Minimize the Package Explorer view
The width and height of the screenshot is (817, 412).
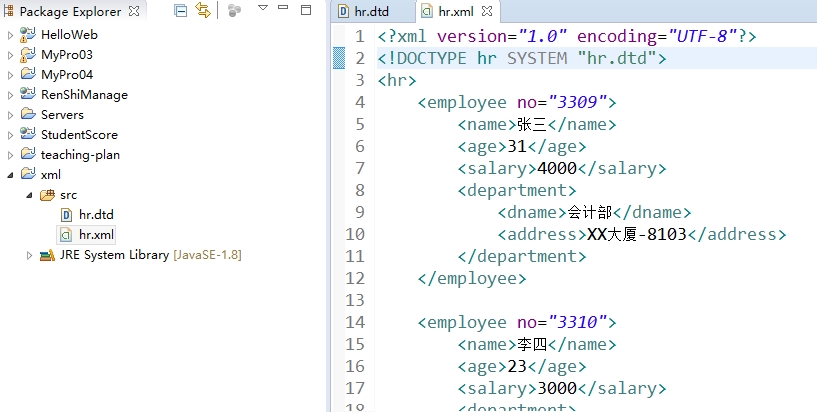[283, 7]
